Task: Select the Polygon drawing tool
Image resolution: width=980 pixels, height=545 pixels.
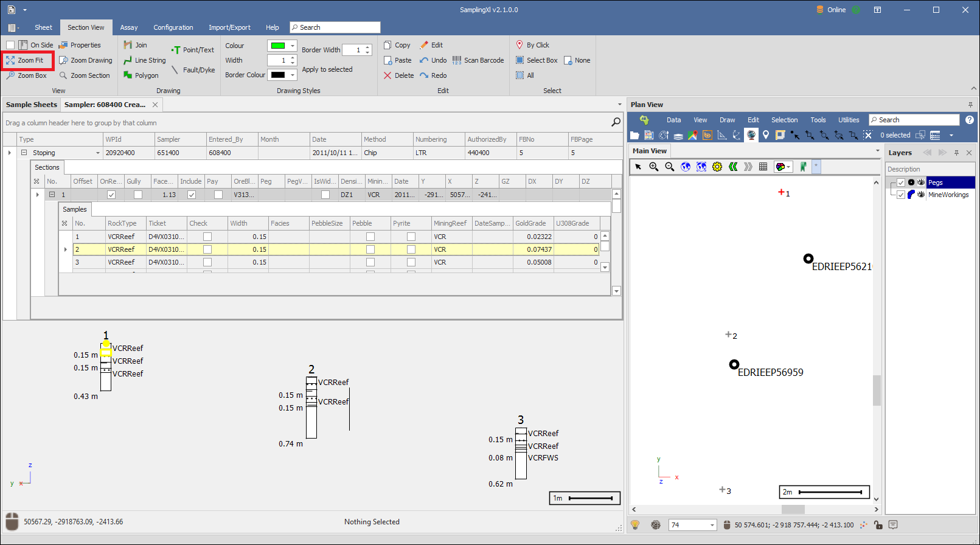Action: coord(141,75)
